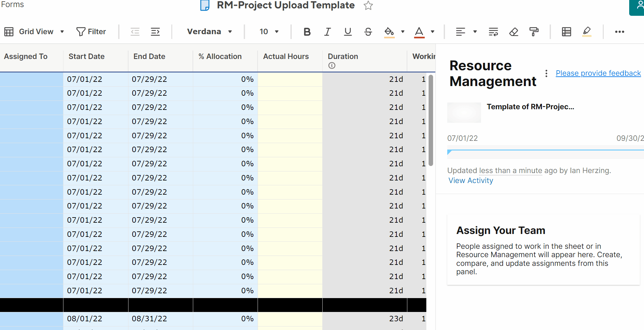Apply the background fill color
The image size is (644, 330).
(389, 32)
